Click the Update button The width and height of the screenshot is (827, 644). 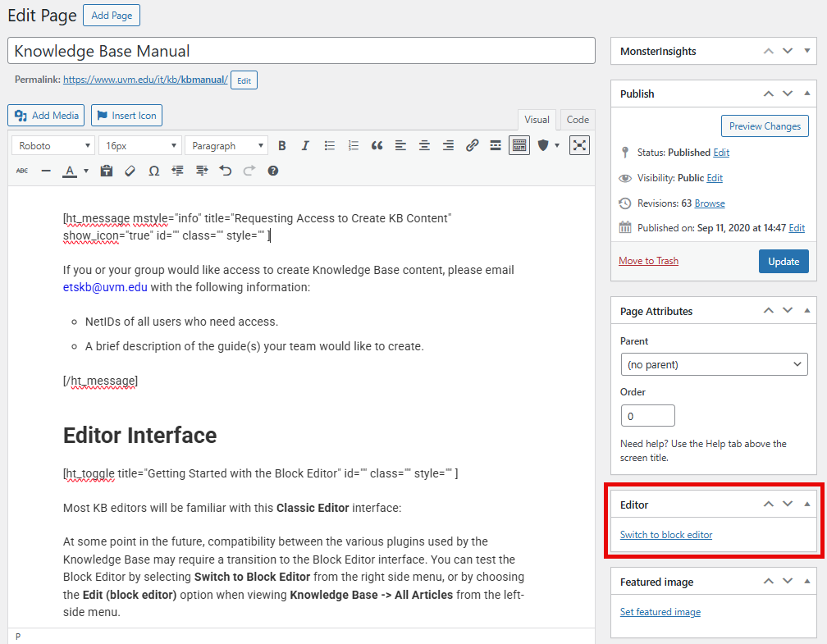point(784,261)
